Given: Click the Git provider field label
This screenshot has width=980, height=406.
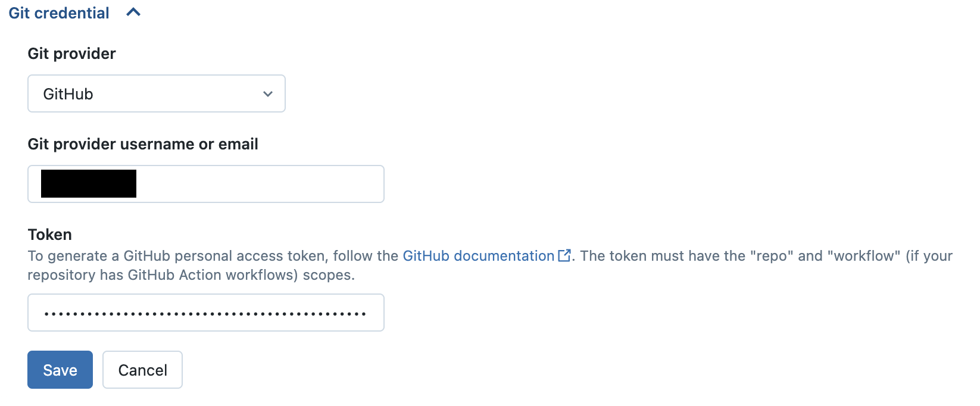Looking at the screenshot, I should [71, 53].
